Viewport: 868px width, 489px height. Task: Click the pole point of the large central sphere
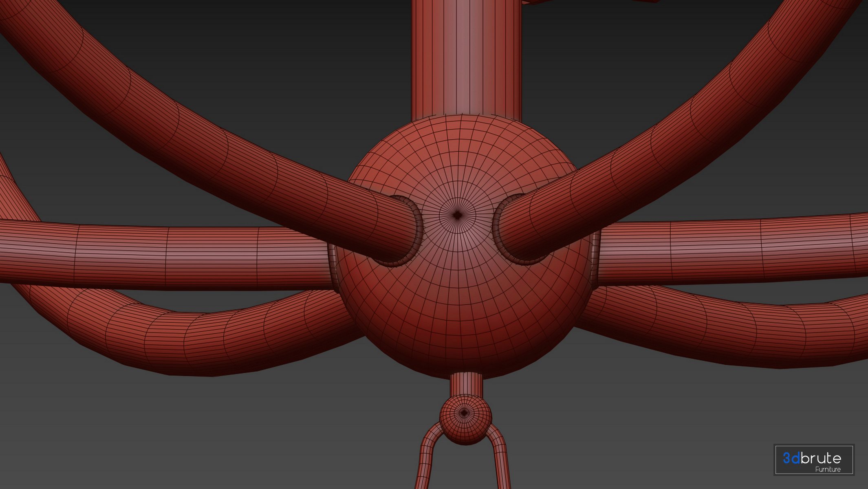tap(457, 215)
